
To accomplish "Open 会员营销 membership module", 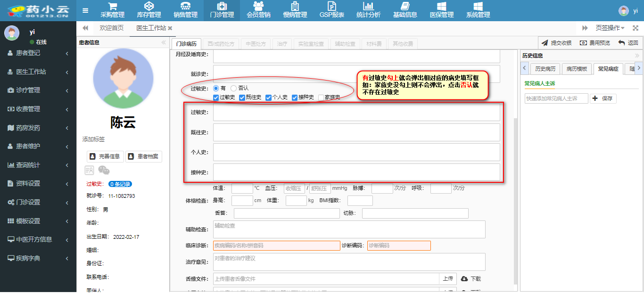I will pyautogui.click(x=258, y=10).
